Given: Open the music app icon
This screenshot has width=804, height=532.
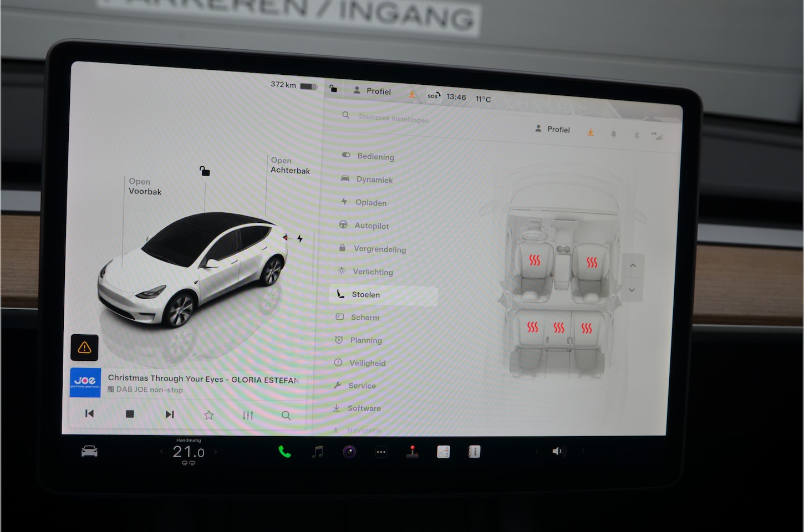Looking at the screenshot, I should 317,452.
